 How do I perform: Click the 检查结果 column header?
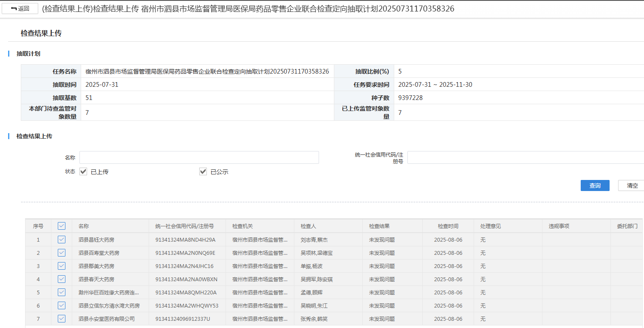tap(379, 226)
